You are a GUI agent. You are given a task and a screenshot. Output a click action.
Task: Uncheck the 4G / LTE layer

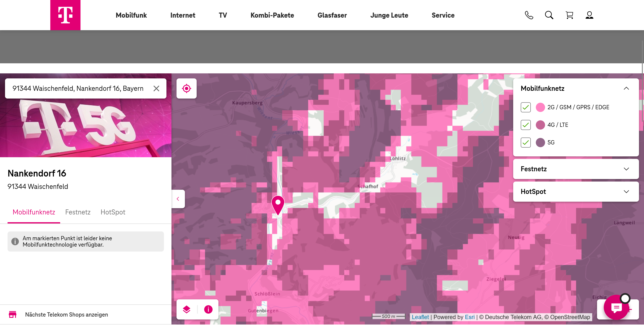[526, 125]
